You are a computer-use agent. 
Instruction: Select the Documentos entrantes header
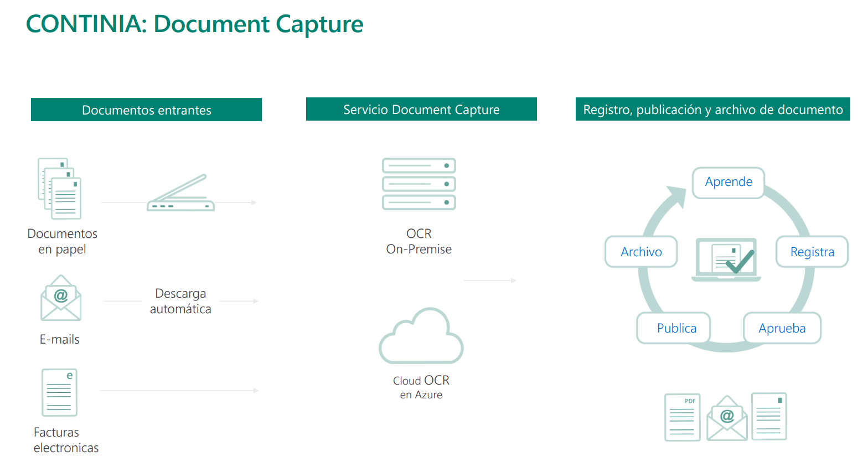click(146, 110)
